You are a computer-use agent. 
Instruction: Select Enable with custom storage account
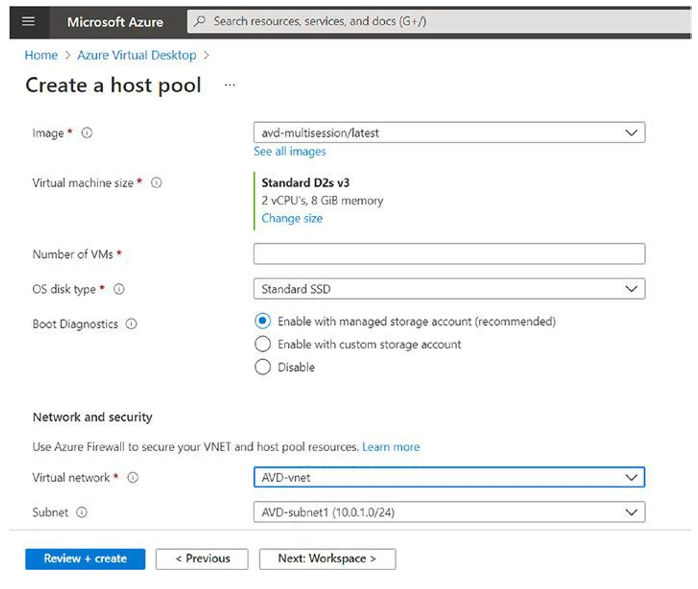263,344
